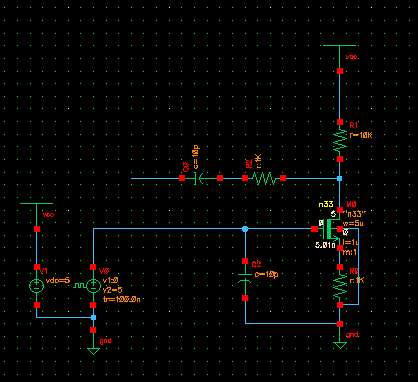Click the red gate pin of the transistor
This screenshot has height=382, width=418.
pyautogui.click(x=314, y=229)
